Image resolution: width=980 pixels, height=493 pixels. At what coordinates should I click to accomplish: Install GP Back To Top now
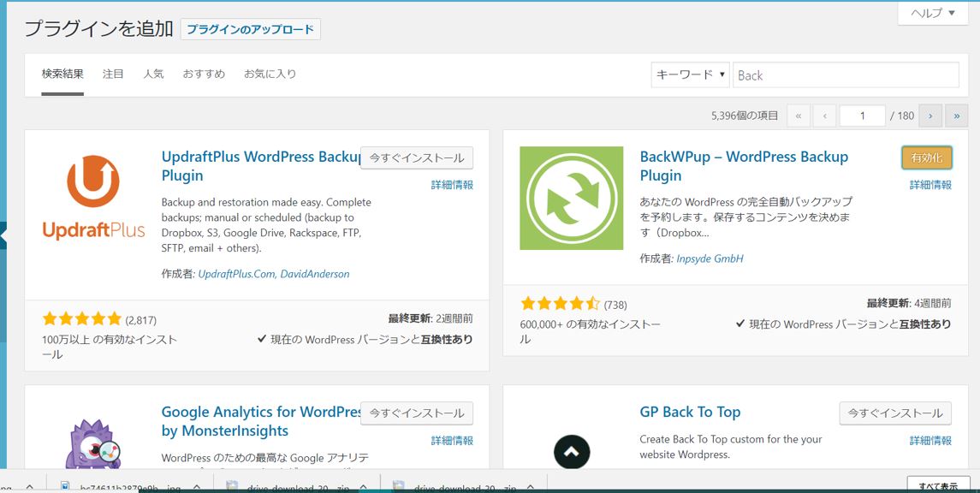pos(895,413)
